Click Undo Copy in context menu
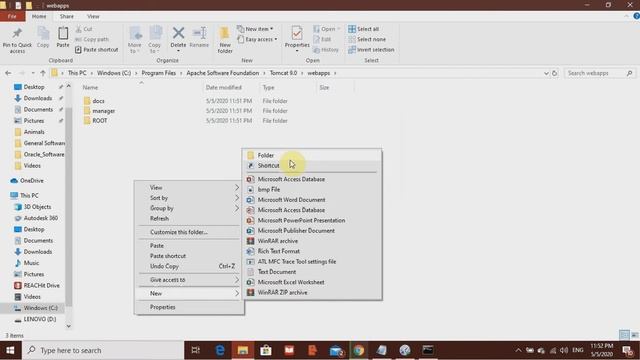 tap(189, 266)
